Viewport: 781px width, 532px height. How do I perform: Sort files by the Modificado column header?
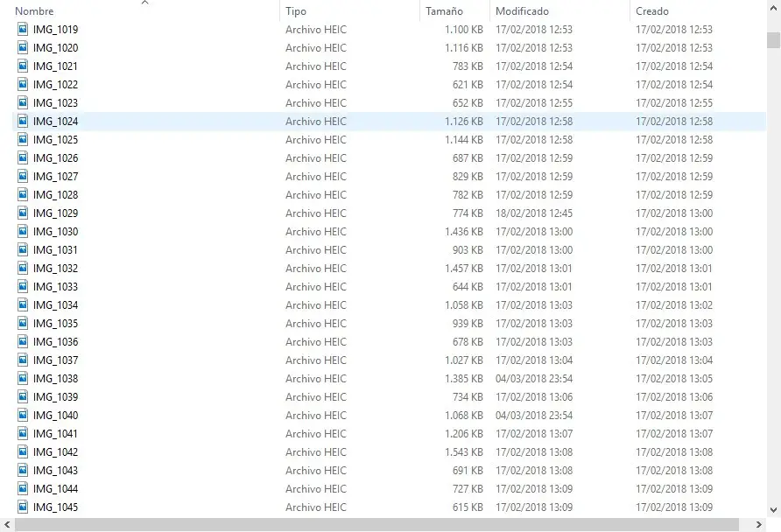pyautogui.click(x=522, y=11)
